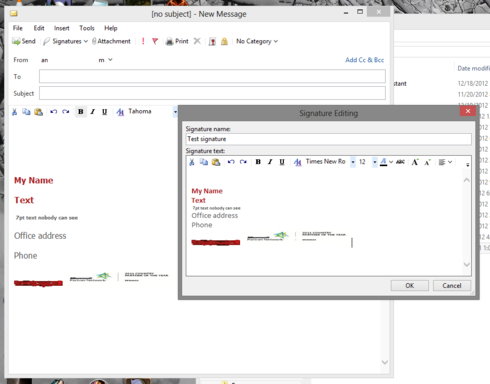This screenshot has width=490, height=384.
Task: Open the font color picker in signature editor
Action: (391, 162)
